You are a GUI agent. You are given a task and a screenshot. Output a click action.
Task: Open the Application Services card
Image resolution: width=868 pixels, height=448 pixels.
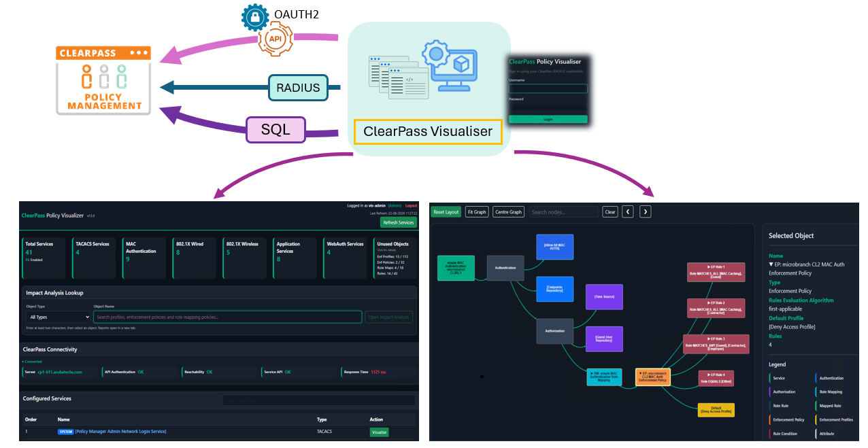click(x=295, y=258)
